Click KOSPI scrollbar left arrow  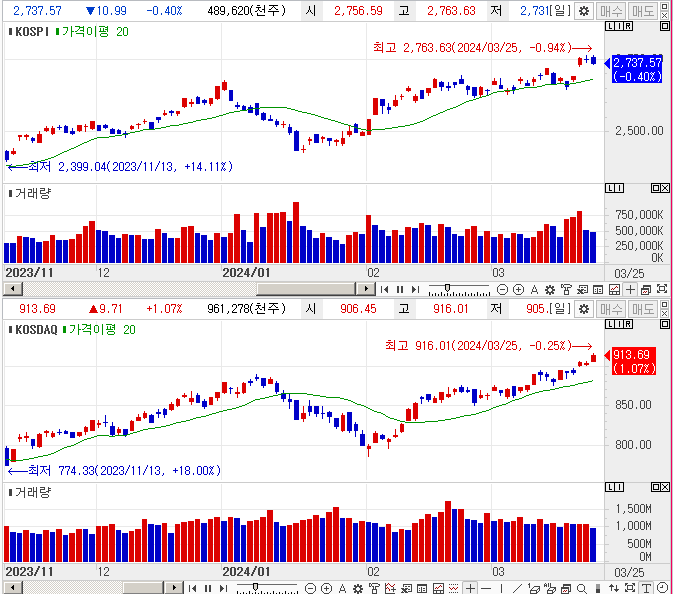(13, 289)
